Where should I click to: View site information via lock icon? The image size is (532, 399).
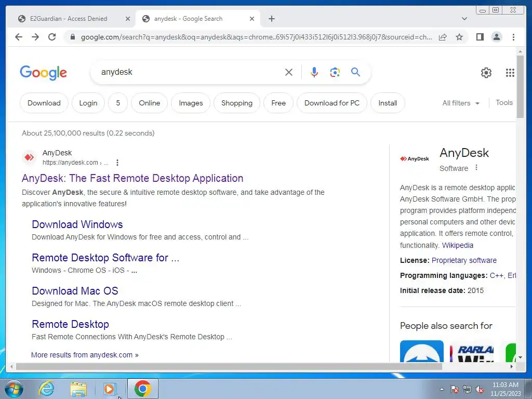click(73, 37)
